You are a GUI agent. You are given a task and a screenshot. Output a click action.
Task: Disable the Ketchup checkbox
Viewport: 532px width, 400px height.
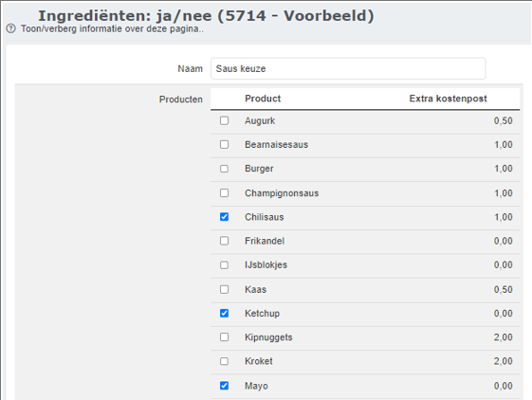(x=224, y=313)
